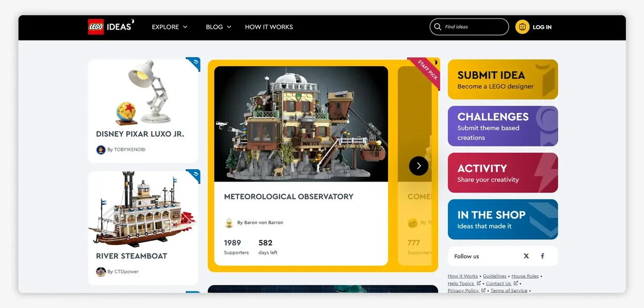Open the Facebook social media icon
The width and height of the screenshot is (644, 308).
542,256
